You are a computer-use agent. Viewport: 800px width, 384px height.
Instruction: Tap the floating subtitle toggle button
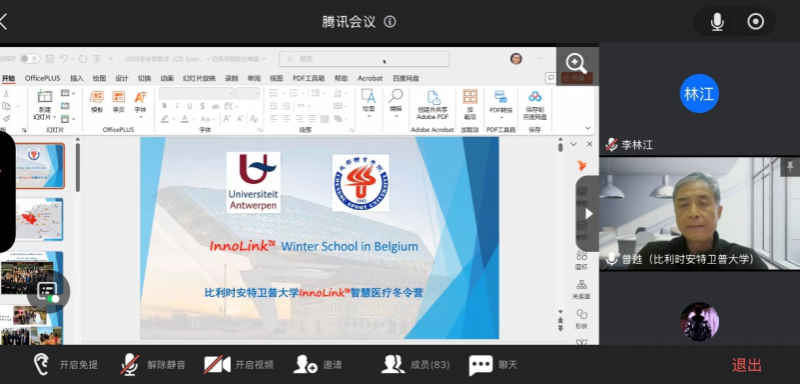coord(48,292)
